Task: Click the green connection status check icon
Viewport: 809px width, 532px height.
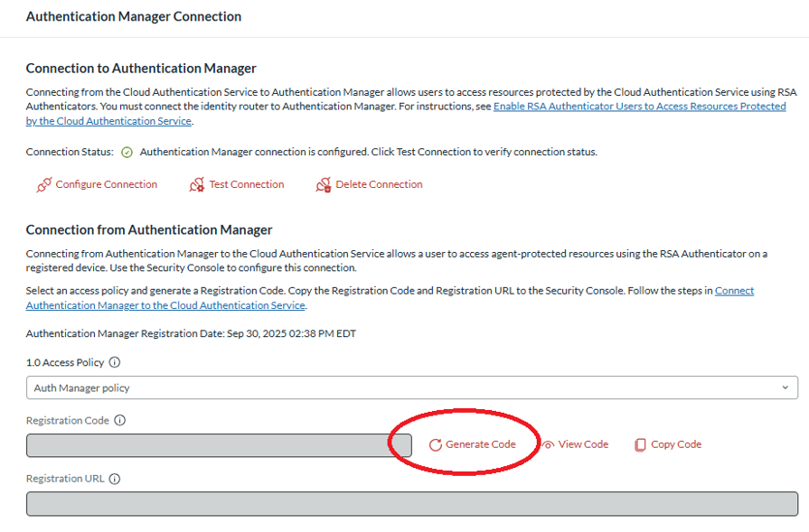Action: tap(127, 152)
